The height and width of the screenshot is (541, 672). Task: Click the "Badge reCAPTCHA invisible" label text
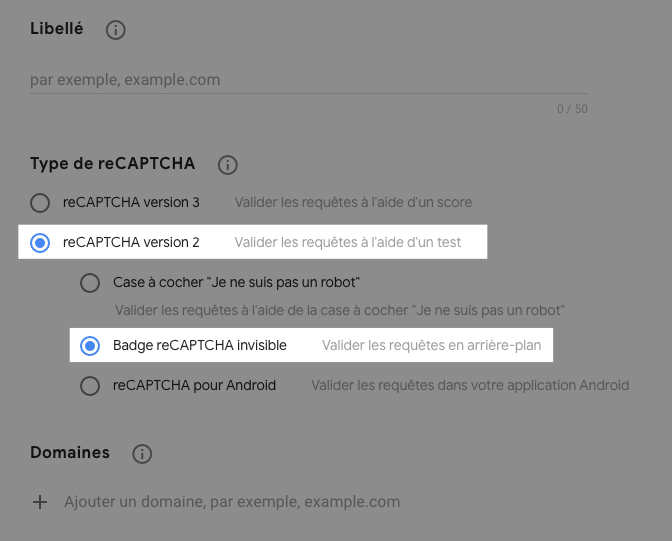200,346
